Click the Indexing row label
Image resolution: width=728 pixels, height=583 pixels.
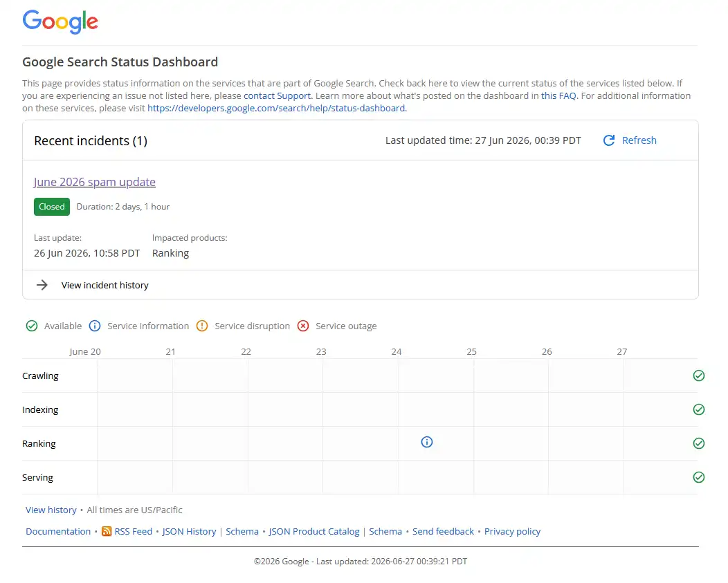[x=40, y=409]
